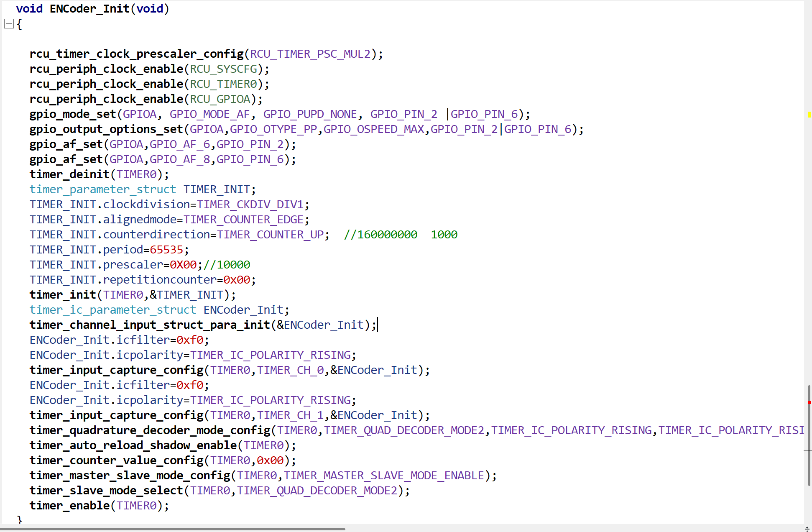Click on RCU_SYSCFG in clock enable call
Viewport: 812px width, 532px height.
coord(223,69)
